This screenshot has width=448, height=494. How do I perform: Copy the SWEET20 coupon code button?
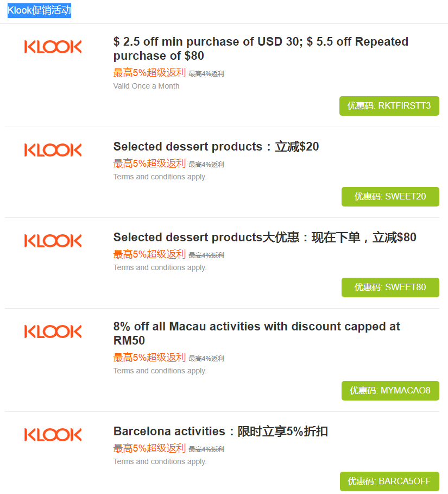click(390, 197)
